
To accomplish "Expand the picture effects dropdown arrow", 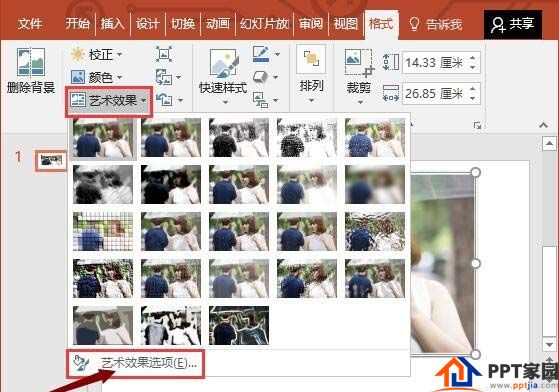I will [275, 77].
